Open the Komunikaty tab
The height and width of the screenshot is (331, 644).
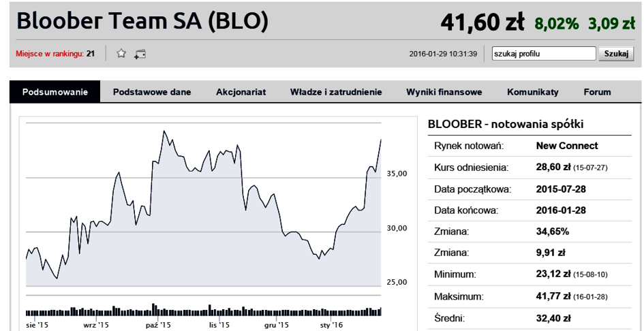(x=533, y=92)
